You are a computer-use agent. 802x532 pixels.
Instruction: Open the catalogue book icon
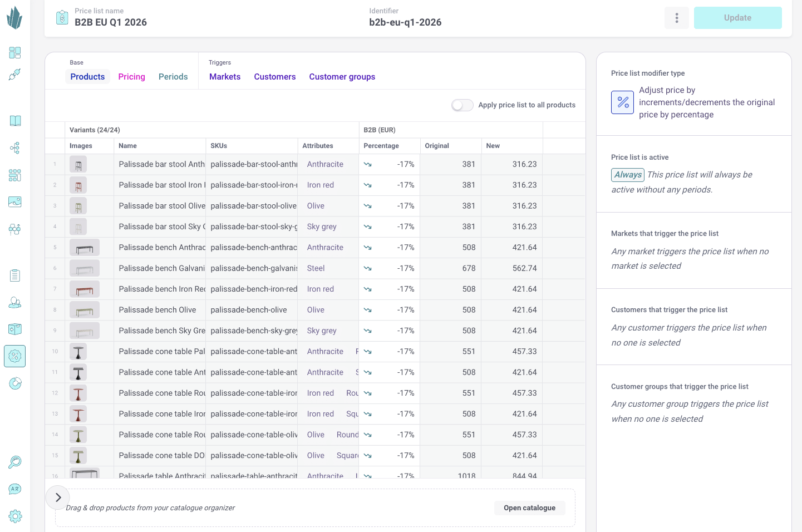[15, 121]
